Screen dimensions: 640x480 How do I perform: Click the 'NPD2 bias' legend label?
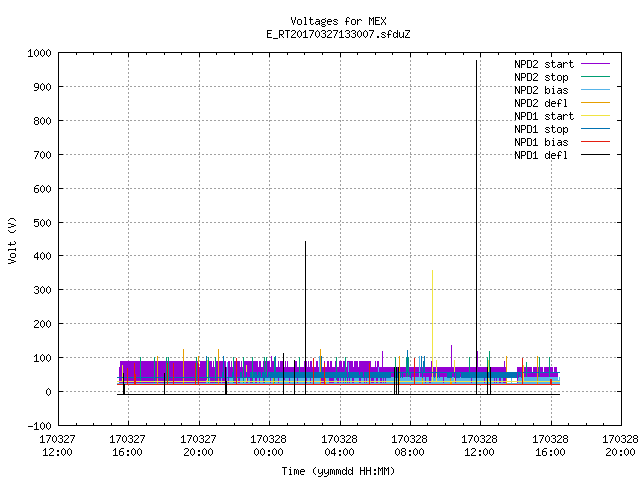(541, 90)
